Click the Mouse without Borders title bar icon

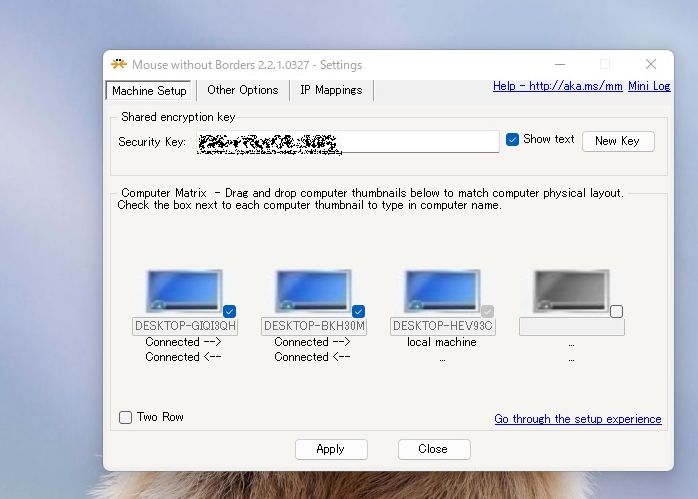pyautogui.click(x=119, y=64)
